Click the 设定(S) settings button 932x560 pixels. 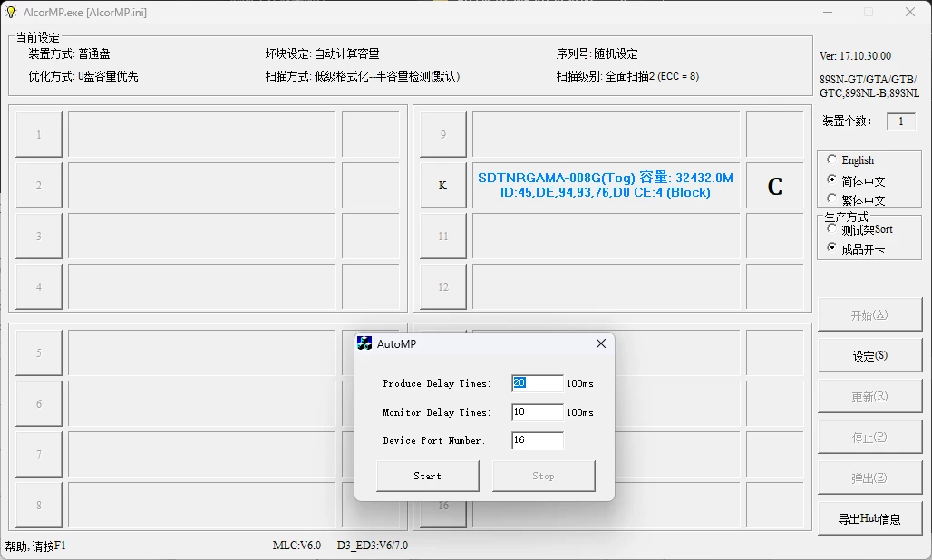(x=869, y=355)
